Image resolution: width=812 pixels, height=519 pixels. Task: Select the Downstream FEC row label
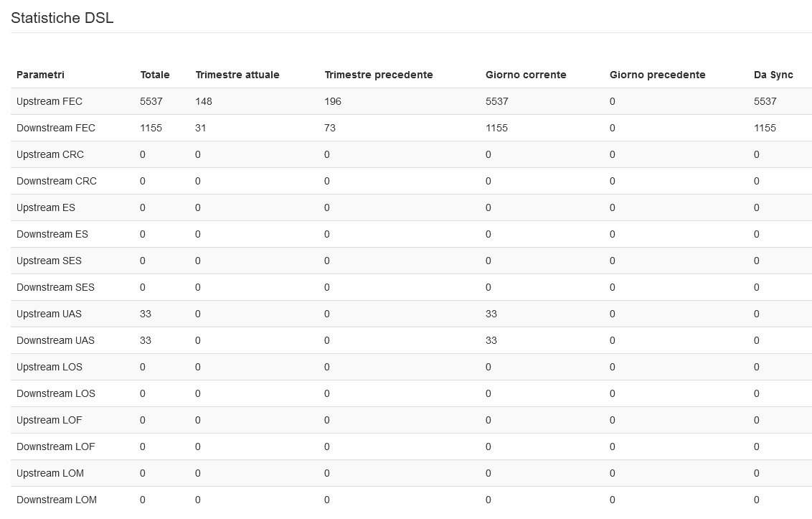click(56, 128)
